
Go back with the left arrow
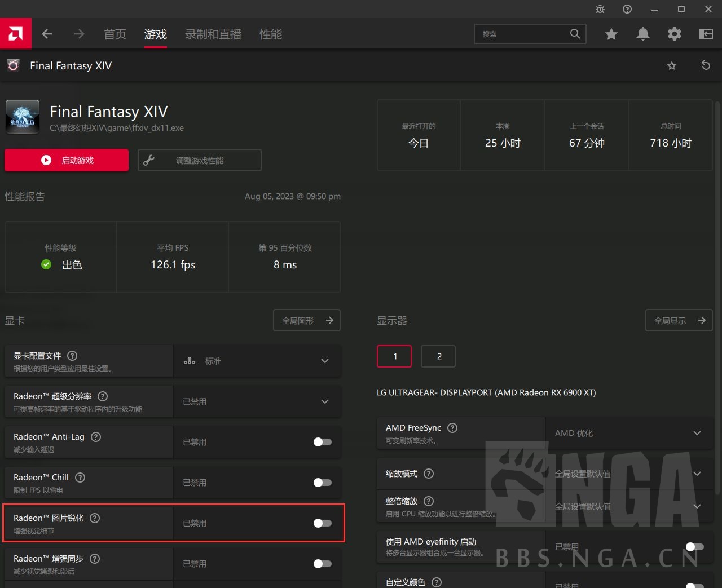coord(47,34)
